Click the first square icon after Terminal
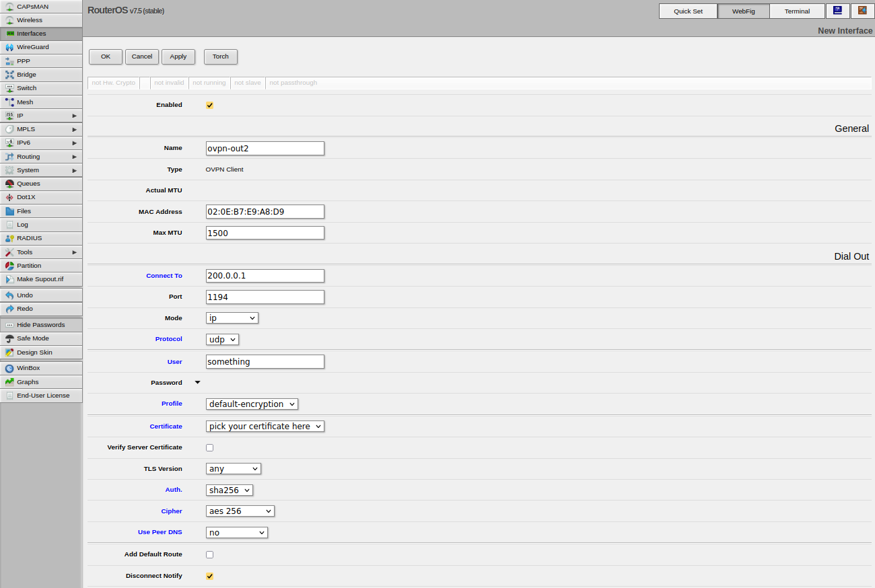875x588 pixels. click(837, 11)
